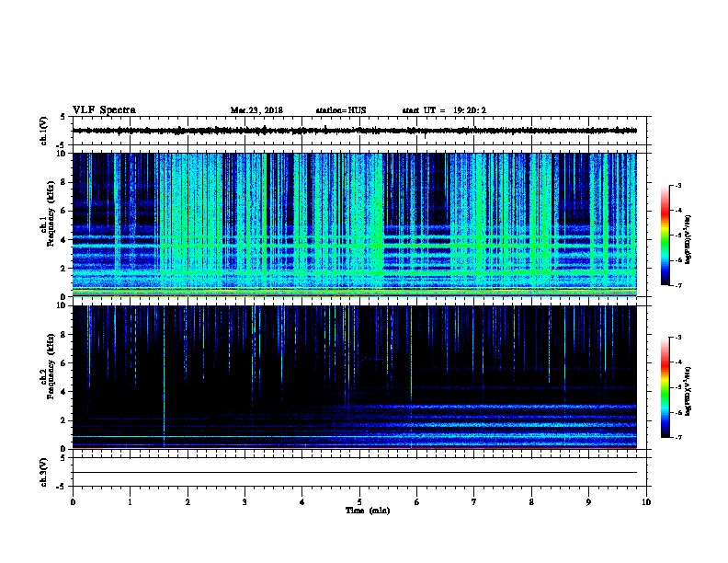Viewport: 728px width, 563px height.
Task: Click the "4" kHz tick on ch.2 frequency axis
Action: tap(64, 392)
